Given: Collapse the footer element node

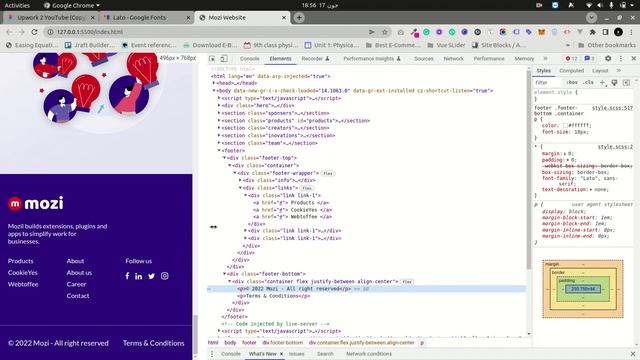Looking at the screenshot, I should [219, 151].
